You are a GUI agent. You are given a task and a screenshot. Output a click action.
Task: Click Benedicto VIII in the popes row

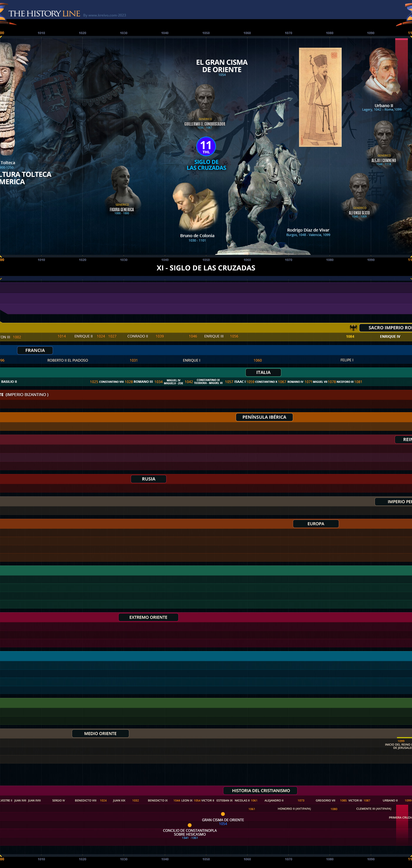(x=86, y=800)
